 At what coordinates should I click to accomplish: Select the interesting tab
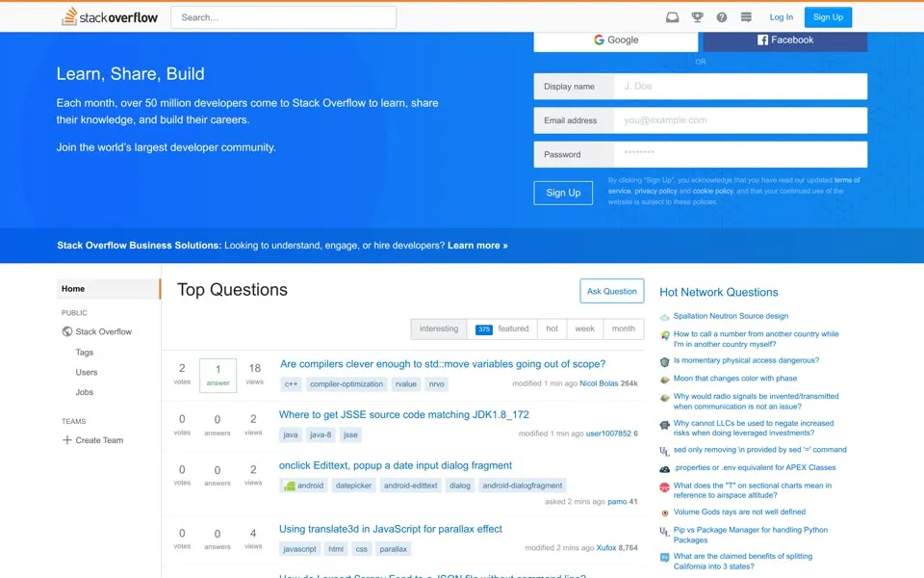439,328
